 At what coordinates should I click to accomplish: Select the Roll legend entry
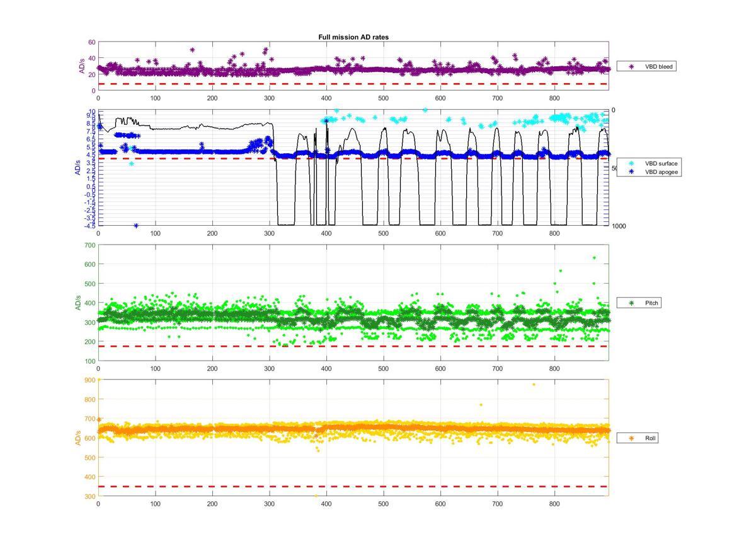point(638,438)
